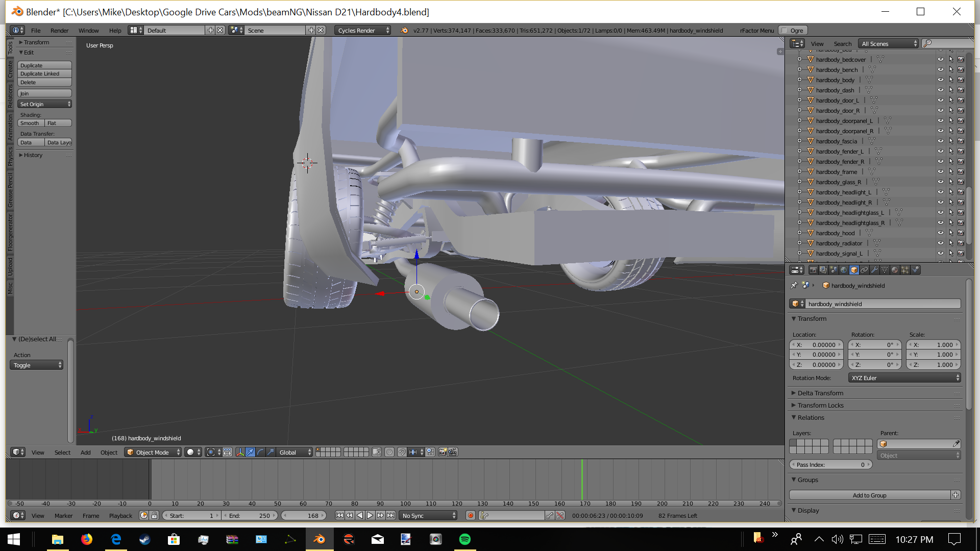The height and width of the screenshot is (551, 980).
Task: Toggle the Ogre checkbox
Action: (785, 31)
